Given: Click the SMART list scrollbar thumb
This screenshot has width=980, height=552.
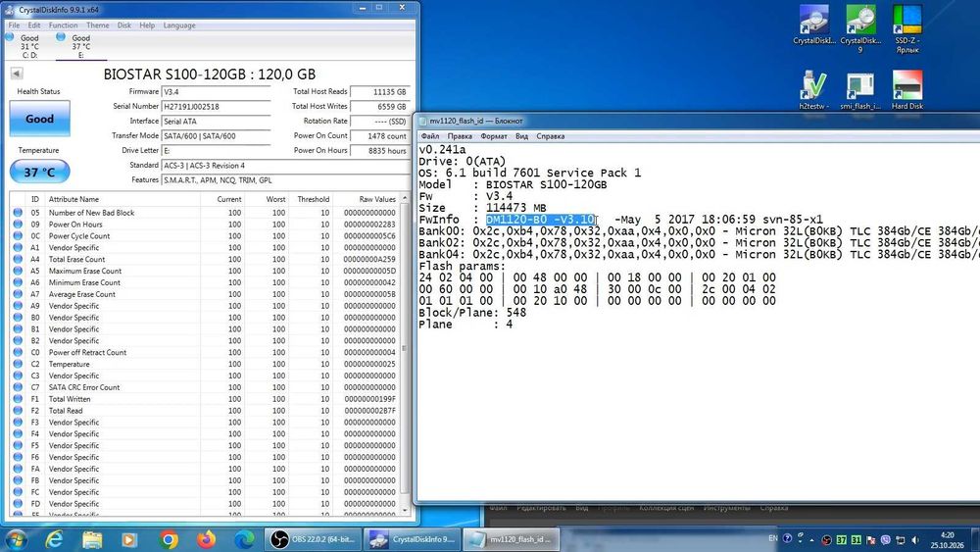Looking at the screenshot, I should click(405, 348).
